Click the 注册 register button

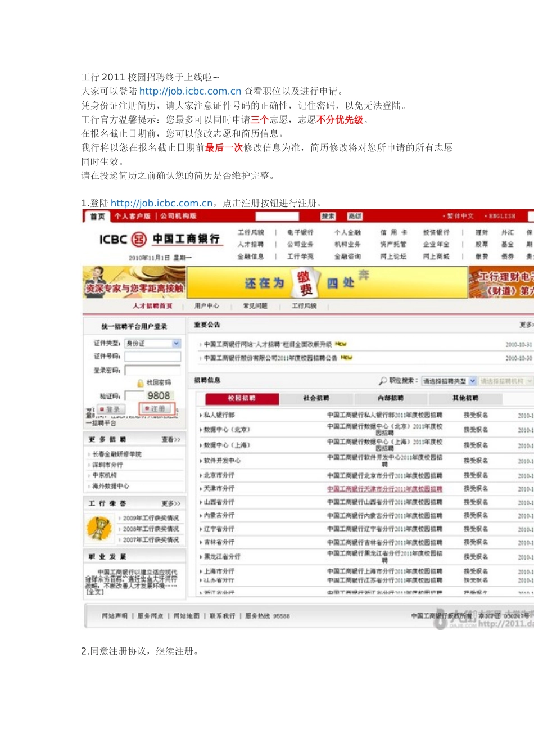tap(157, 409)
